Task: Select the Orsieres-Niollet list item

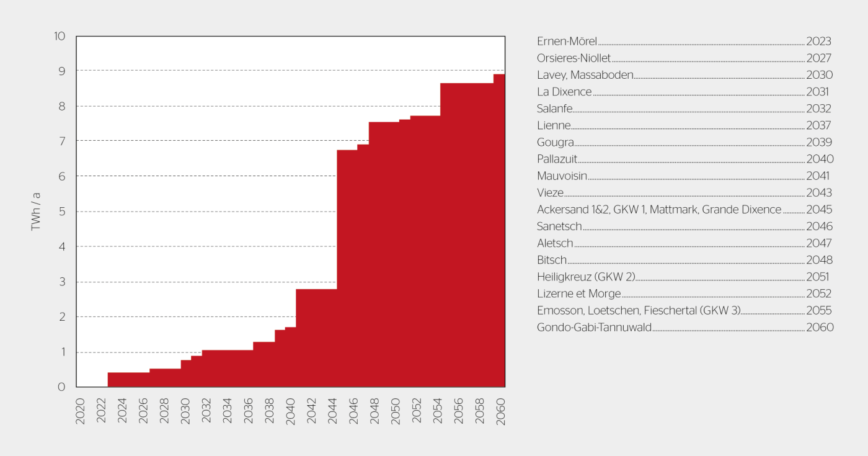Action: (684, 58)
